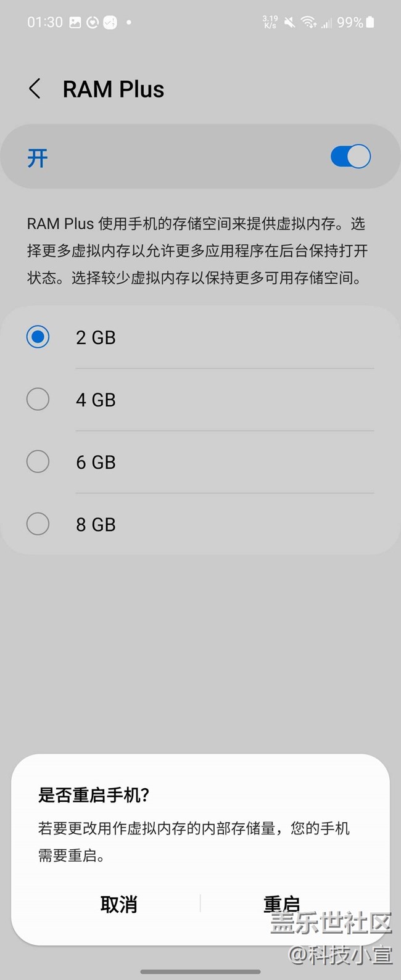Tap the battery icon in status bar

370,23
